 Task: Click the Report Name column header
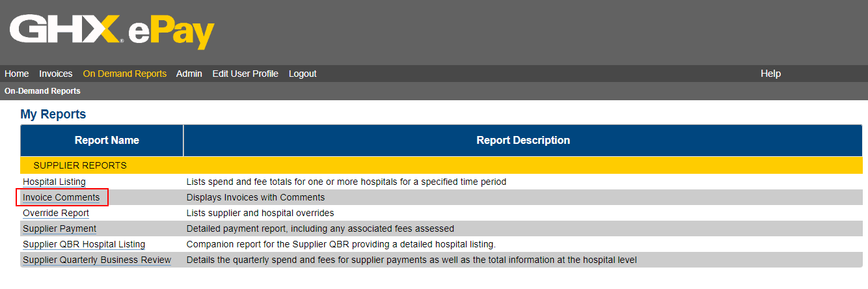point(107,140)
